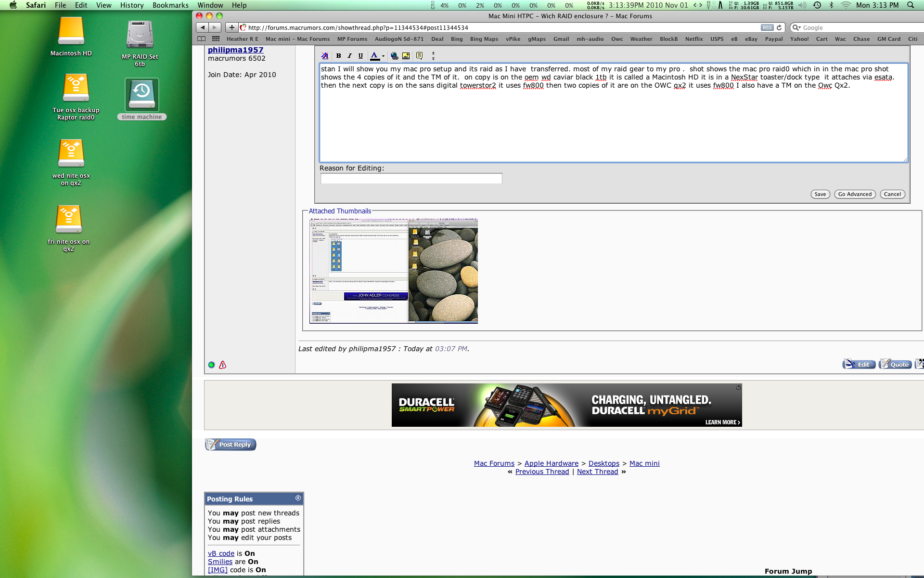
Task: Expand the editor size using the resize arrows
Action: click(433, 56)
